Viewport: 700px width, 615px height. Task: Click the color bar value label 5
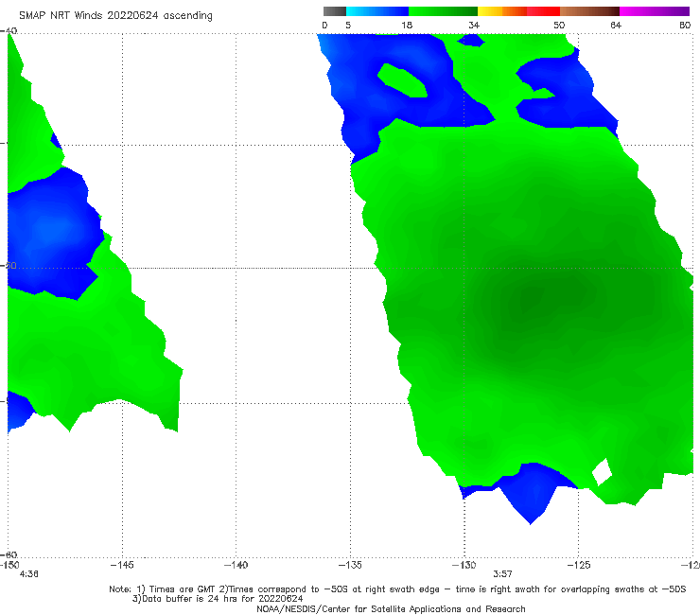pyautogui.click(x=348, y=25)
